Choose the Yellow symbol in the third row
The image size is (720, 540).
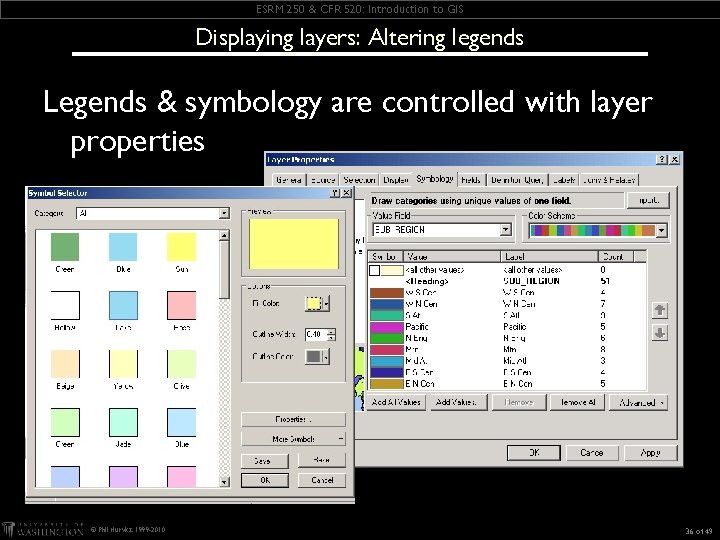[x=123, y=364]
